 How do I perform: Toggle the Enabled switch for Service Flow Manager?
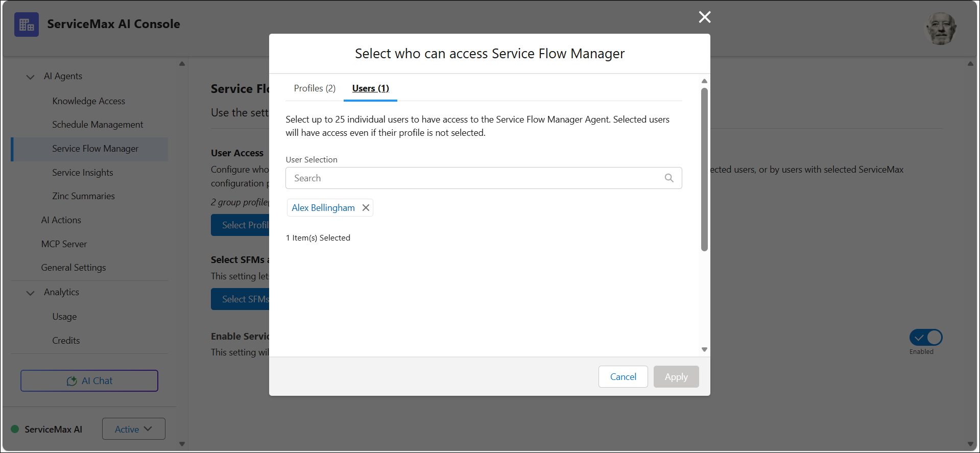pos(926,338)
